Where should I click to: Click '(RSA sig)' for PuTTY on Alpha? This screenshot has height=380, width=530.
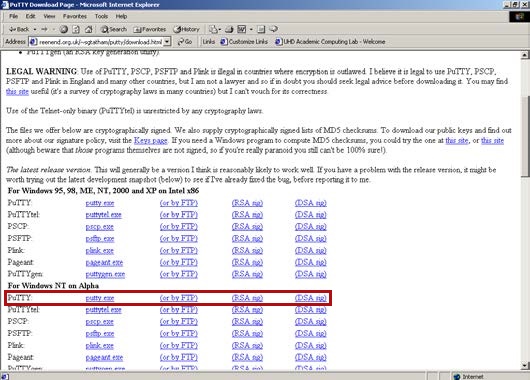point(247,298)
